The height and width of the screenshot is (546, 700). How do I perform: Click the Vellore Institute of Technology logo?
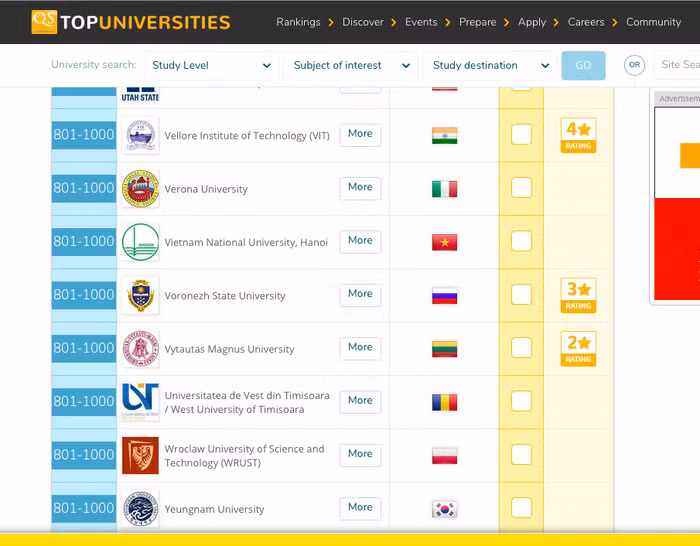coord(140,135)
